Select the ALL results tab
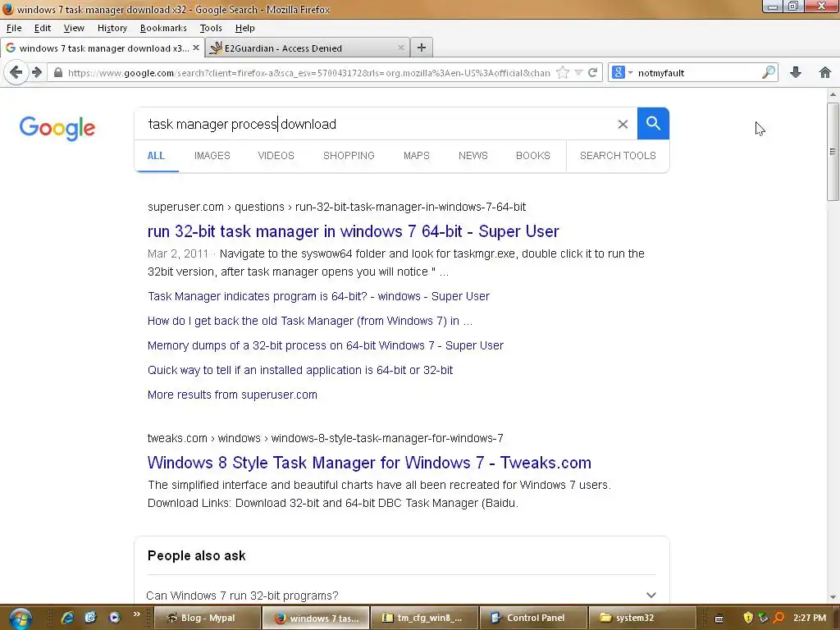This screenshot has height=630, width=840. point(156,155)
